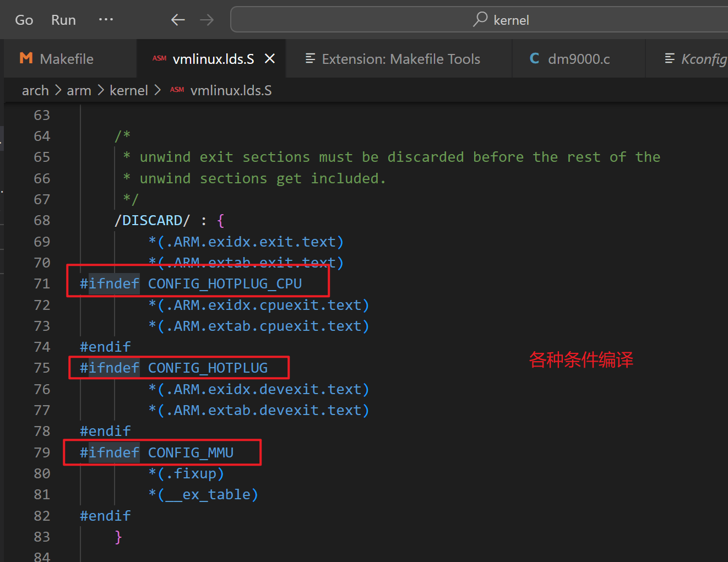Expand breadcrumb chevron after kernel

[157, 90]
